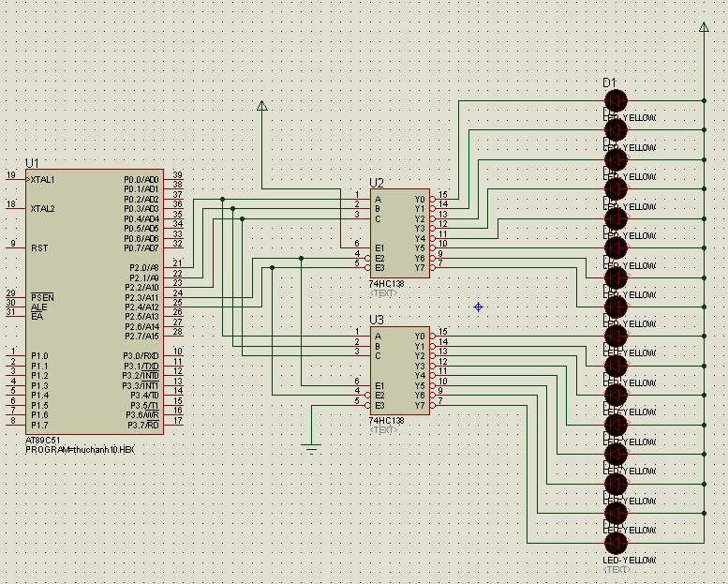Click the P3.6/WR pin label
Image resolution: width=728 pixels, height=584 pixels.
click(x=142, y=415)
